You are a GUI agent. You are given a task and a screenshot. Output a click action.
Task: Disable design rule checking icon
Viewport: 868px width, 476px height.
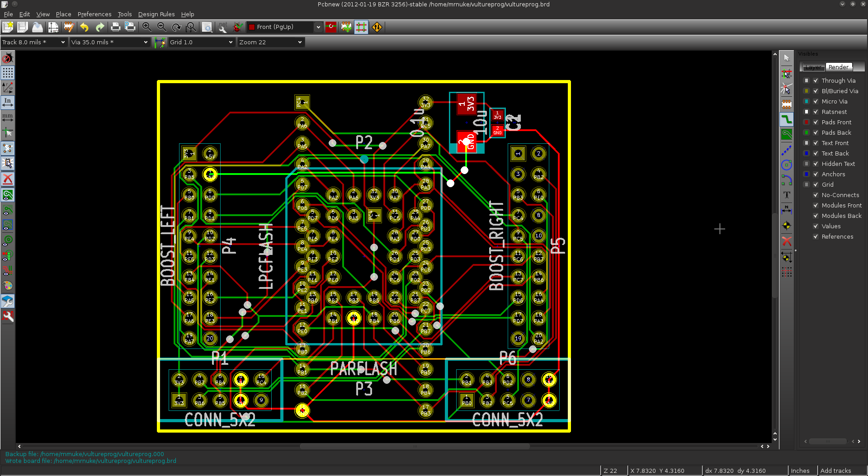point(8,58)
